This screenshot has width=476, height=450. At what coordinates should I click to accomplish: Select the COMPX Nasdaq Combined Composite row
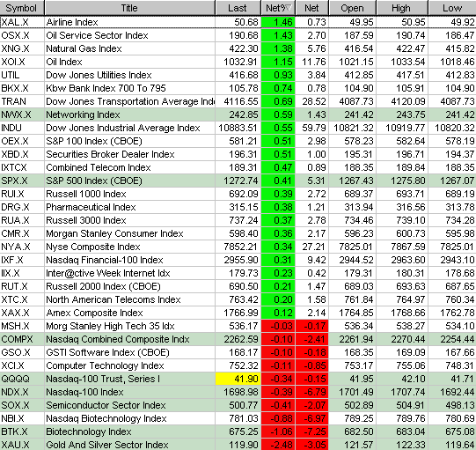(238, 339)
